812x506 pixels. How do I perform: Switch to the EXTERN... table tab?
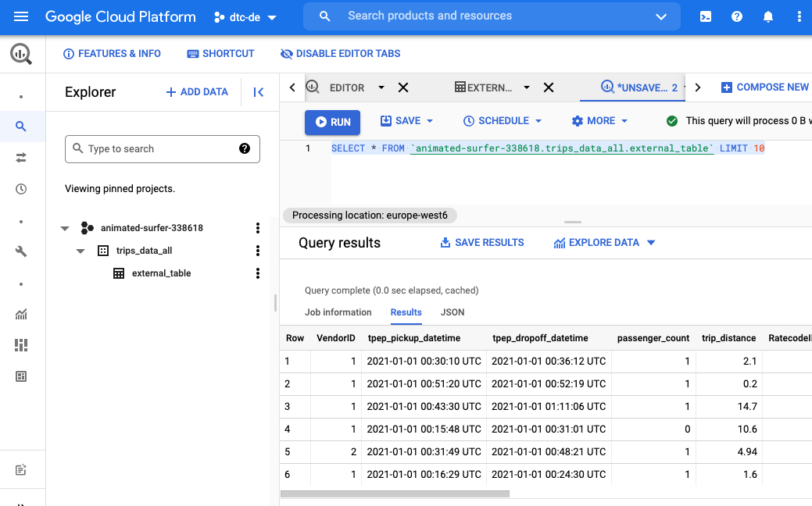483,87
